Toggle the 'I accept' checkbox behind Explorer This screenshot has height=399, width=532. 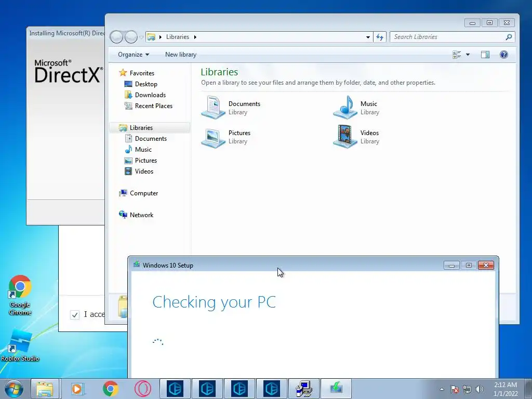click(75, 315)
